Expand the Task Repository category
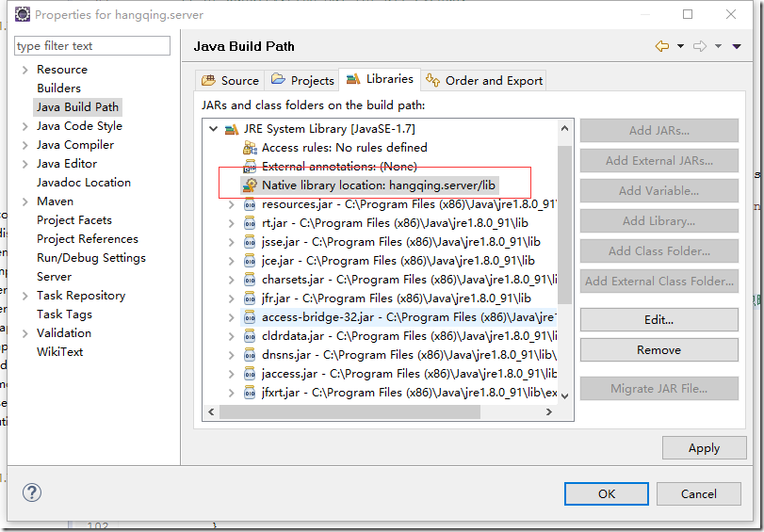This screenshot has width=764, height=532. pyautogui.click(x=24, y=296)
